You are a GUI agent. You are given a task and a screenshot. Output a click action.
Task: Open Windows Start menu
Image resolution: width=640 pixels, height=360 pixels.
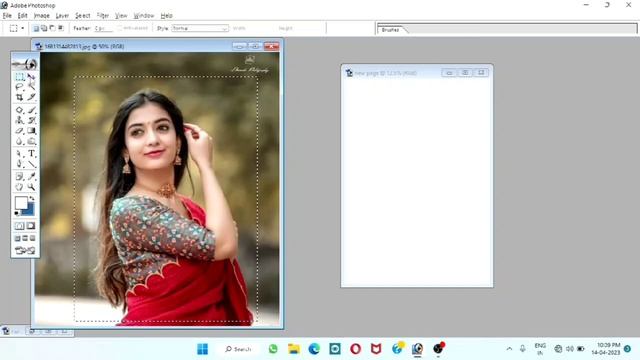tap(202, 349)
